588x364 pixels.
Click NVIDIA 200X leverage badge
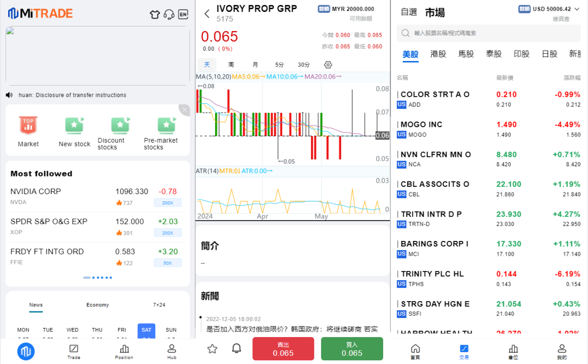pyautogui.click(x=168, y=203)
